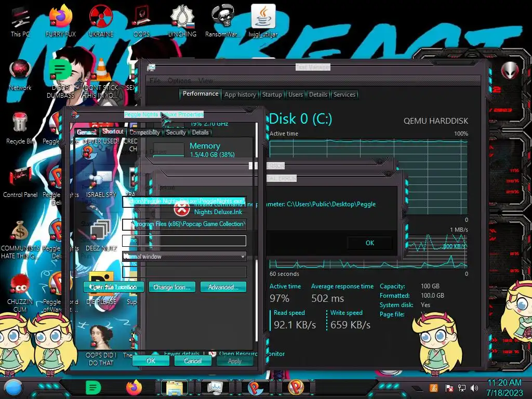Open the Network desktop icon

[20, 75]
